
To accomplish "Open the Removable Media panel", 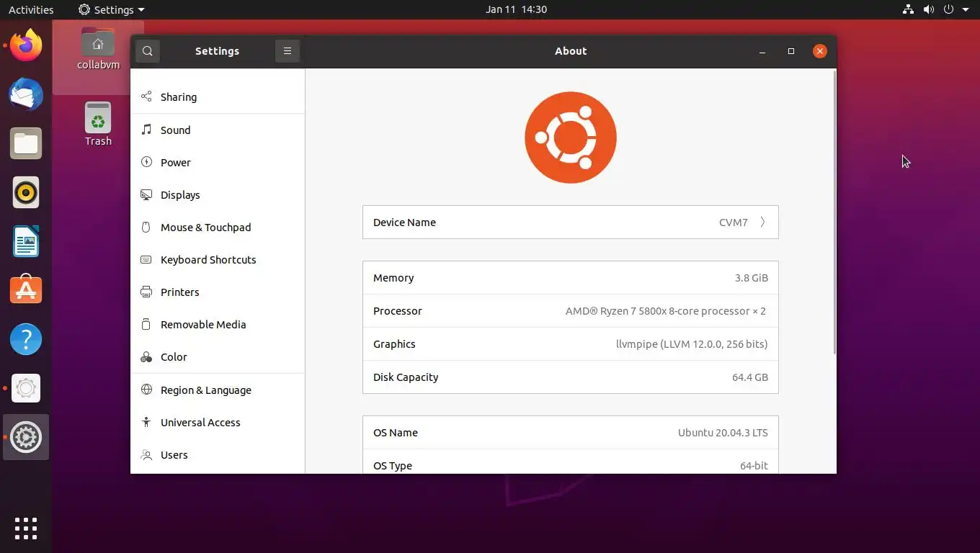I will pyautogui.click(x=218, y=324).
